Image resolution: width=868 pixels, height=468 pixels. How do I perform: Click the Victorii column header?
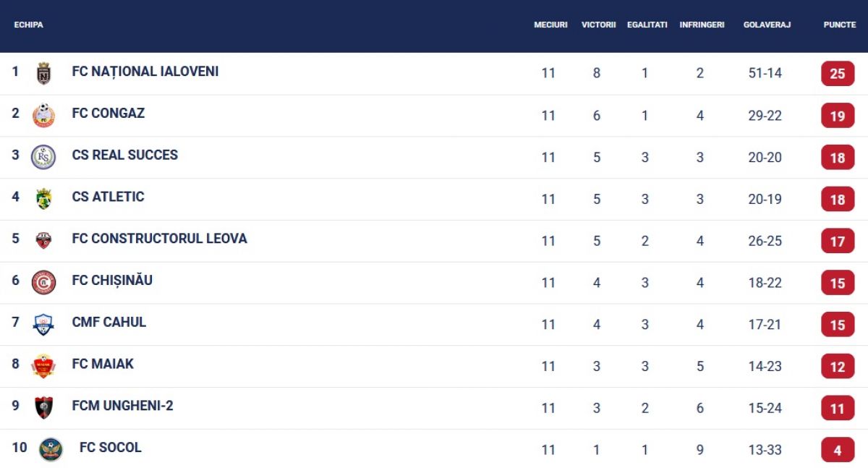tap(598, 25)
